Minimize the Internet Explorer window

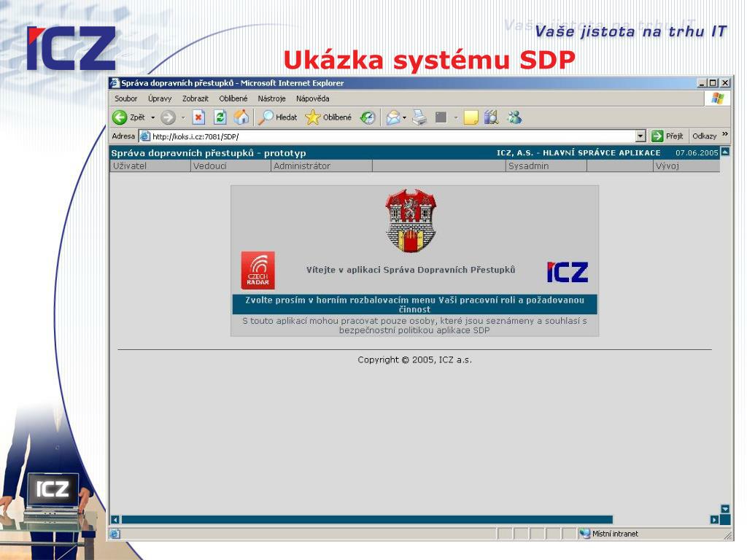pyautogui.click(x=703, y=83)
